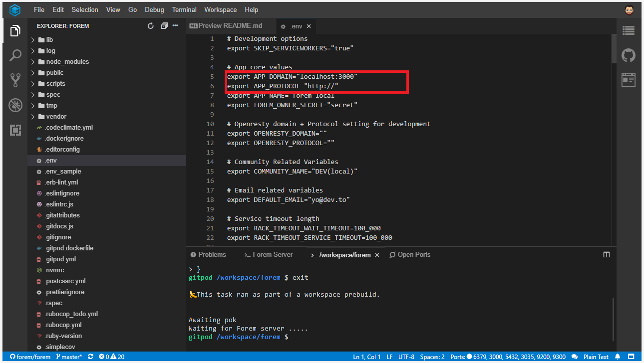Open the Debug menu
Viewport: 644px width, 363px height.
click(154, 9)
